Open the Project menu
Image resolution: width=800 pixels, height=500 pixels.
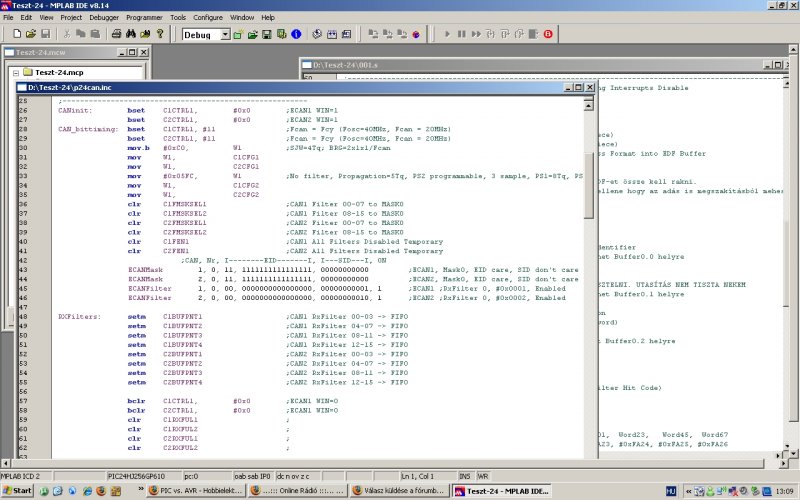[x=71, y=17]
